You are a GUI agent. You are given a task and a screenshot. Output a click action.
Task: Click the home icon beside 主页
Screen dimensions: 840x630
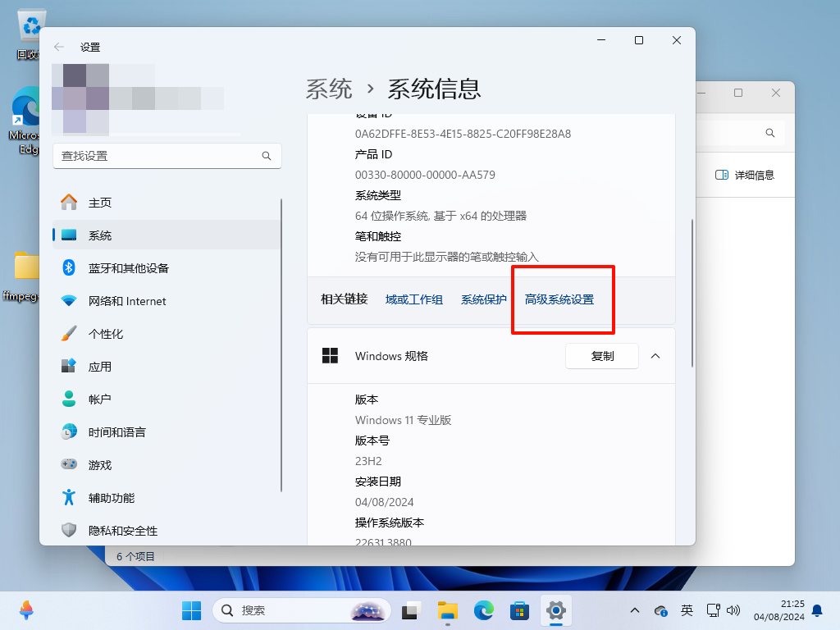pos(69,202)
